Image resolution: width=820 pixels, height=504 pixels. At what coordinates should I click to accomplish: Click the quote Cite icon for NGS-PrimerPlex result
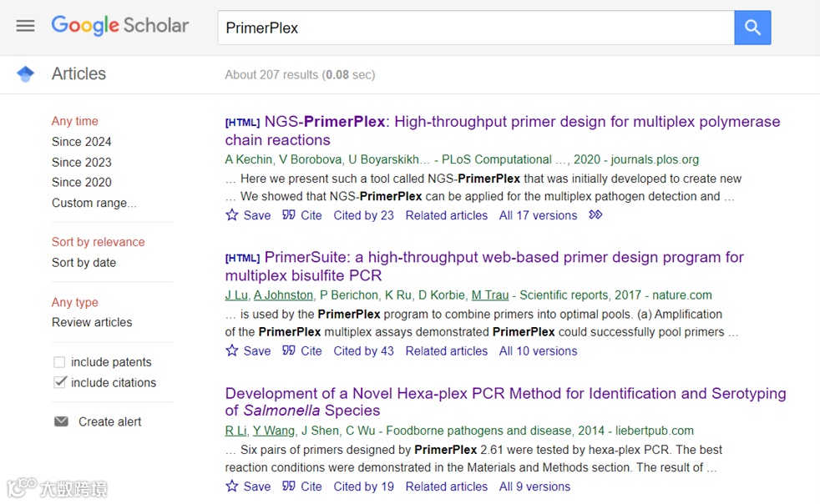[x=289, y=215]
